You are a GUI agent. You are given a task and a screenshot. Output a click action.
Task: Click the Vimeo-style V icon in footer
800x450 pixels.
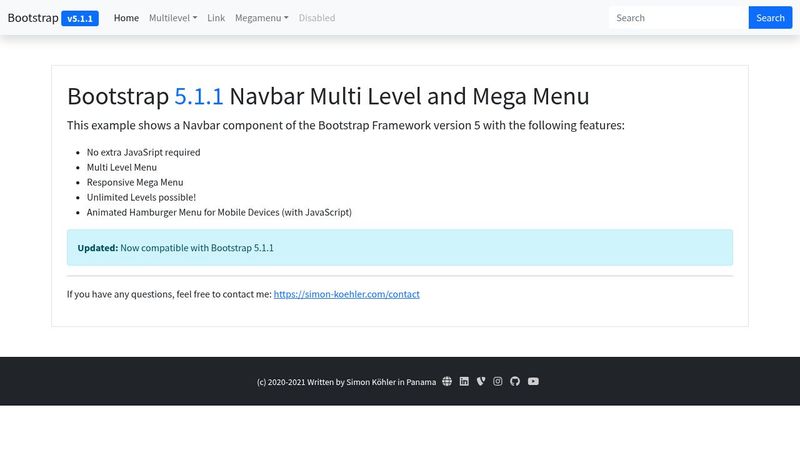[481, 381]
